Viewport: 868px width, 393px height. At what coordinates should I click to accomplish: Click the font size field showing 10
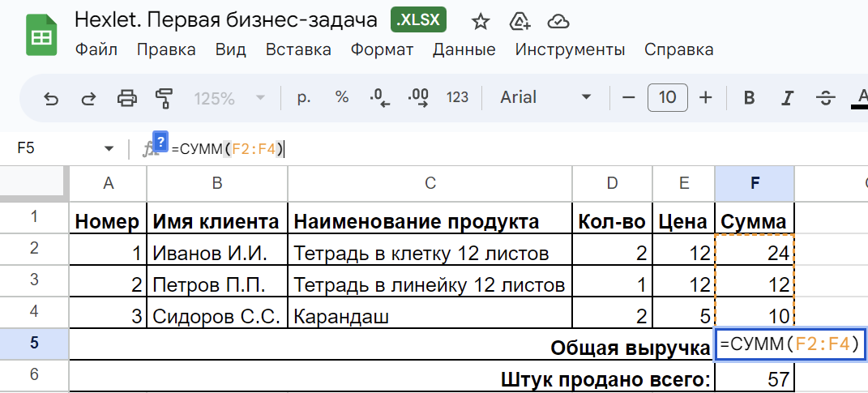click(x=668, y=98)
